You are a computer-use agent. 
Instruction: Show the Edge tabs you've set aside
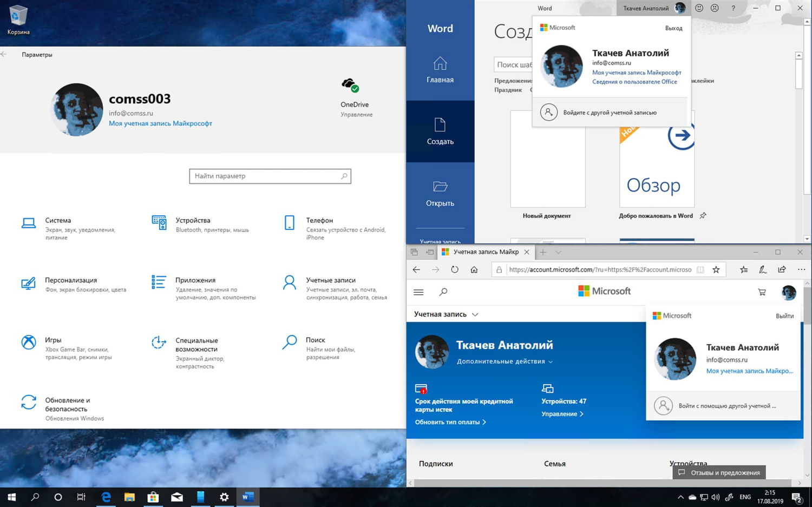pos(414,252)
